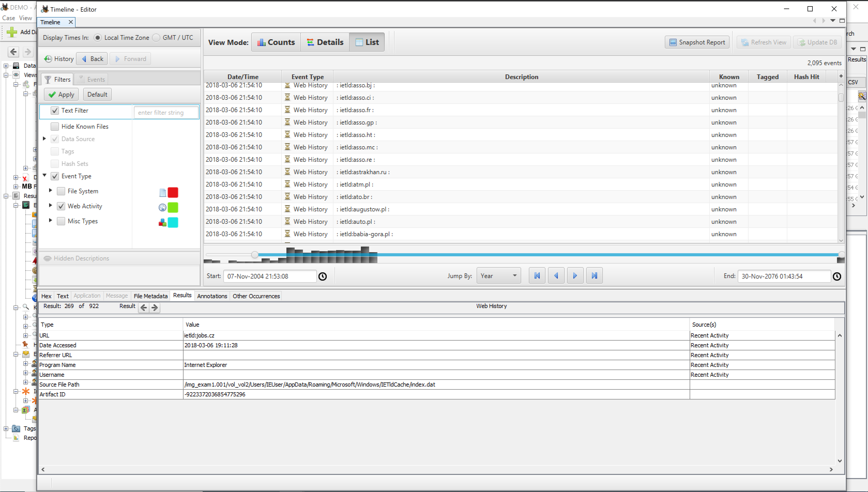The height and width of the screenshot is (492, 868).
Task: Expand File System event types
Action: (50, 191)
